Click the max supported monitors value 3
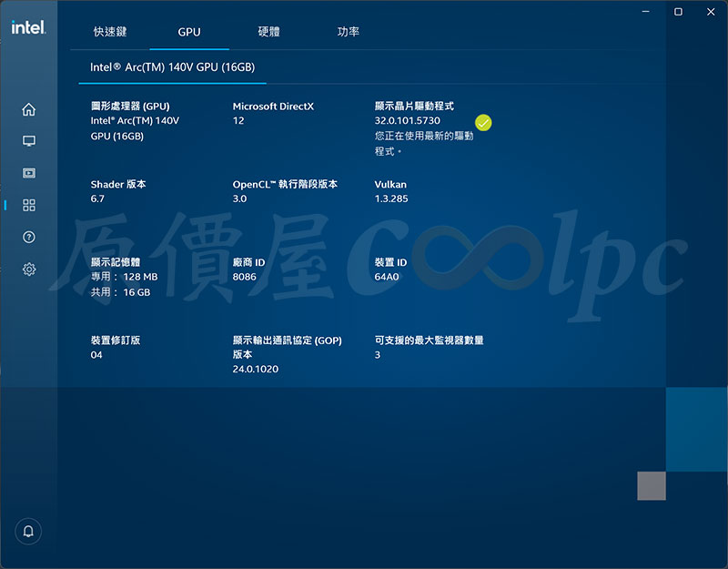The image size is (728, 569). coord(378,355)
